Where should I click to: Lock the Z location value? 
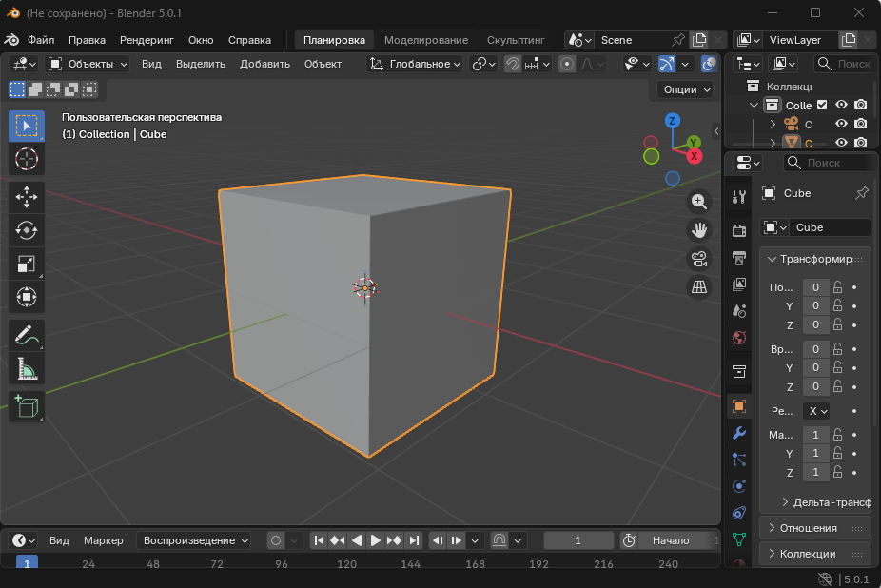click(x=838, y=324)
